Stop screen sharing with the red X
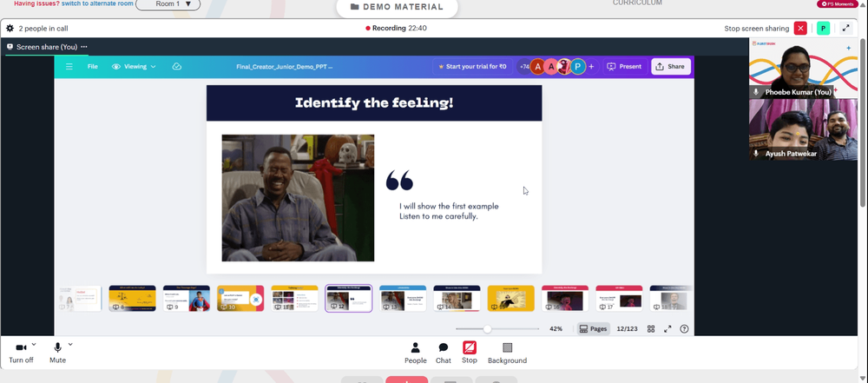The height and width of the screenshot is (383, 868). point(800,29)
